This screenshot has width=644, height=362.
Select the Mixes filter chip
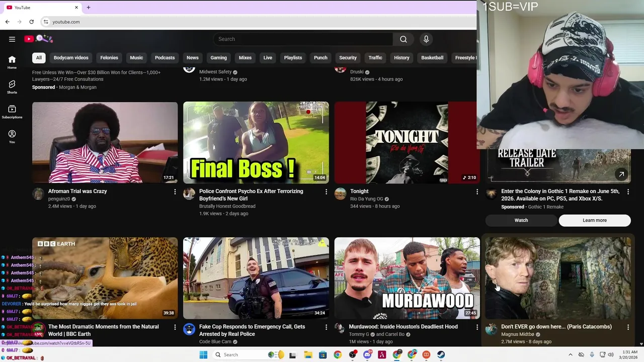[x=245, y=58]
